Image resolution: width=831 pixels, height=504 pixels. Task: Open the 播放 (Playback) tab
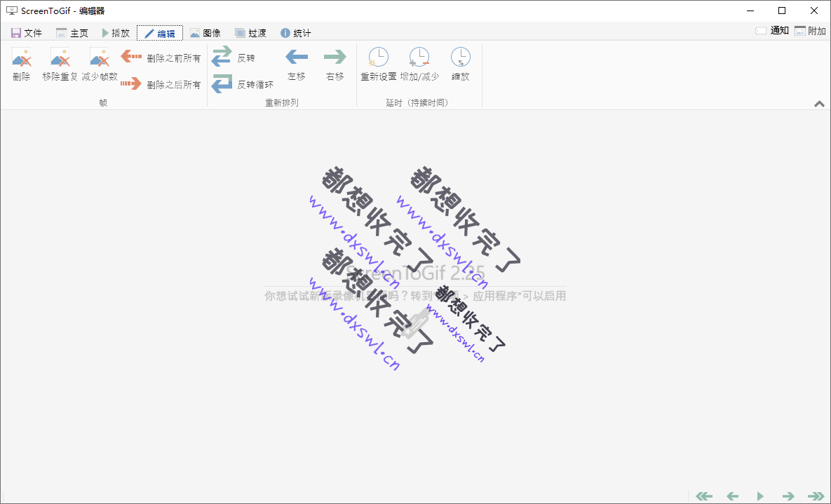[x=116, y=33]
